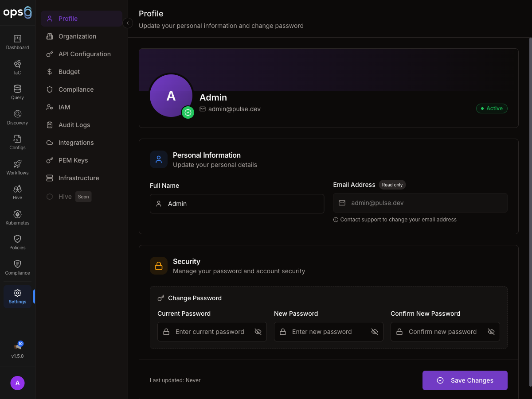This screenshot has width=532, height=399.
Task: Open PEM Keys settings page
Action: coord(73,160)
